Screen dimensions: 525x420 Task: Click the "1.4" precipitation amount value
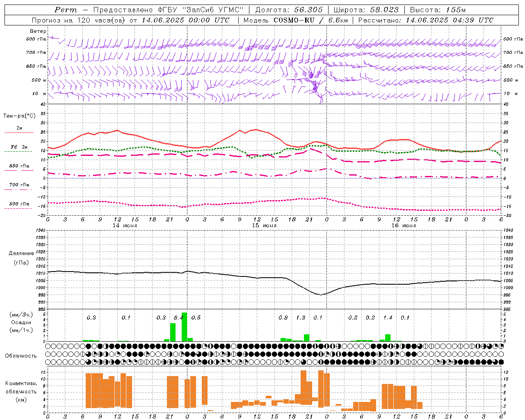coord(388,317)
